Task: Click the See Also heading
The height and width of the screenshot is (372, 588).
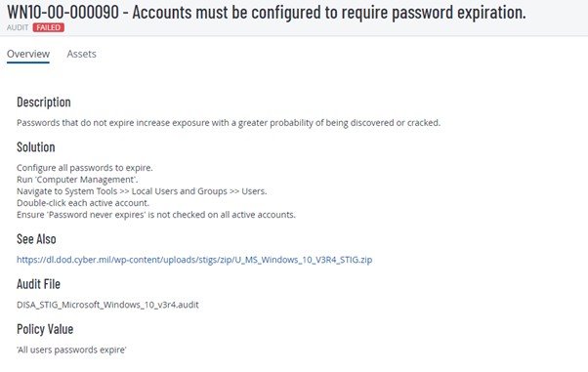Action: pos(36,239)
